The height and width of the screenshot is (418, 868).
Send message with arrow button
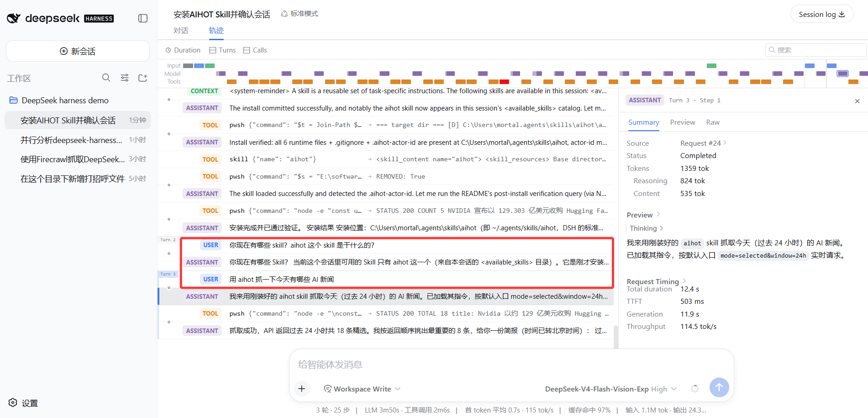(719, 387)
